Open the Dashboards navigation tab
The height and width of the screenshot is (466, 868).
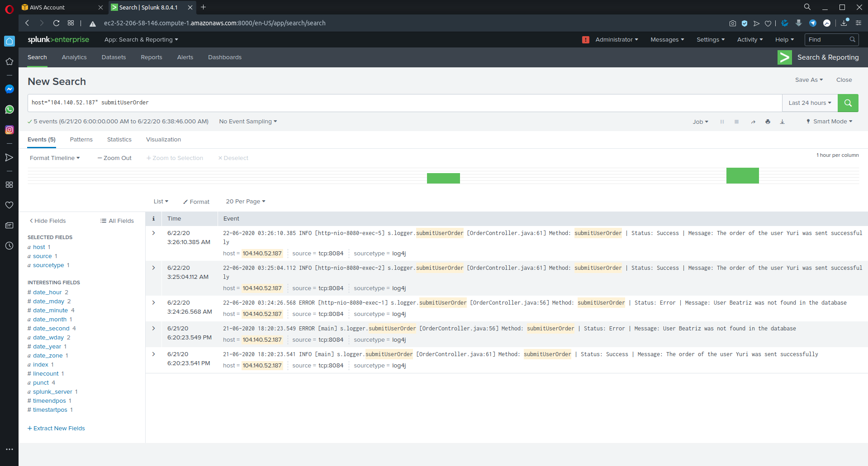[225, 57]
